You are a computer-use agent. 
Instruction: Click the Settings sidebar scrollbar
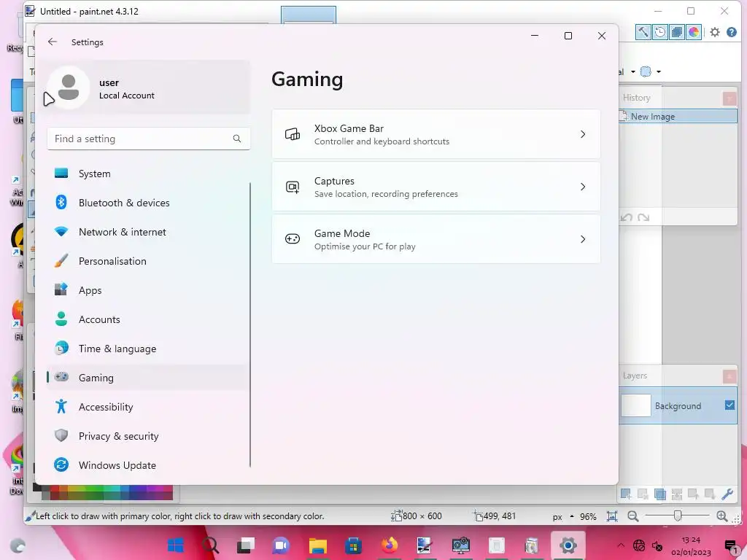[250, 324]
